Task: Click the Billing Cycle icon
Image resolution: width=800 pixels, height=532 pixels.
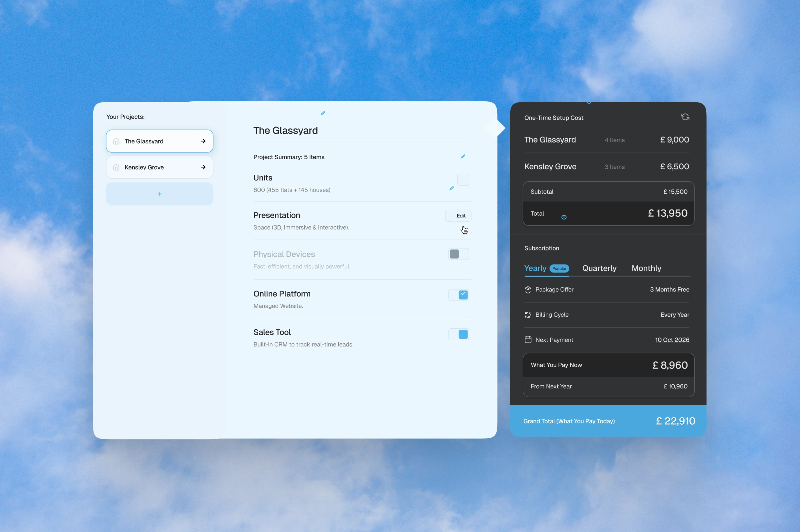Action: [x=527, y=315]
